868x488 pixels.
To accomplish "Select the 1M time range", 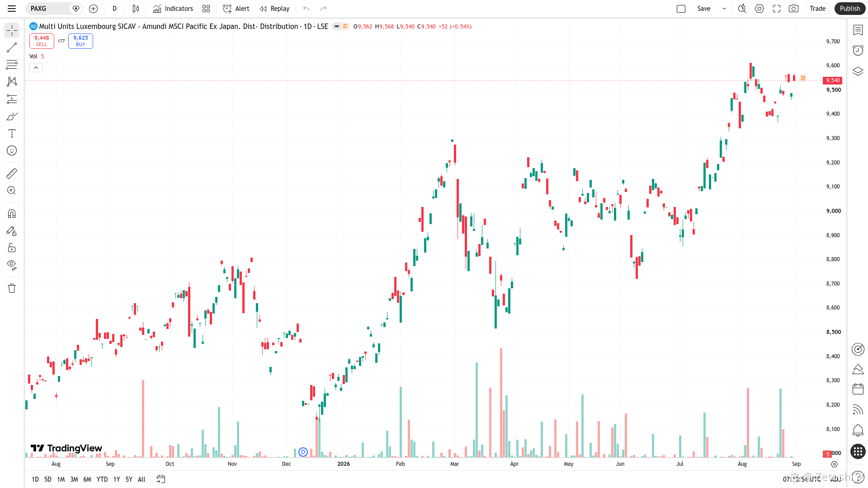I will tap(61, 479).
